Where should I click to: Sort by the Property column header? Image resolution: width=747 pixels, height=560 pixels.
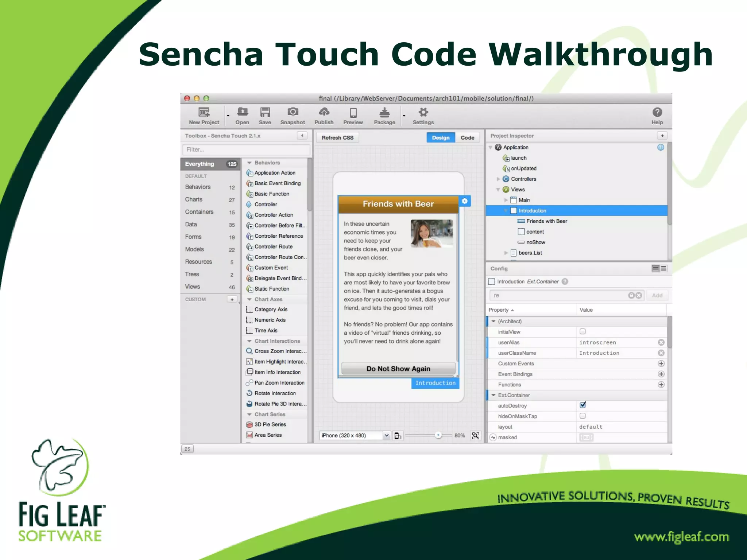(x=531, y=310)
